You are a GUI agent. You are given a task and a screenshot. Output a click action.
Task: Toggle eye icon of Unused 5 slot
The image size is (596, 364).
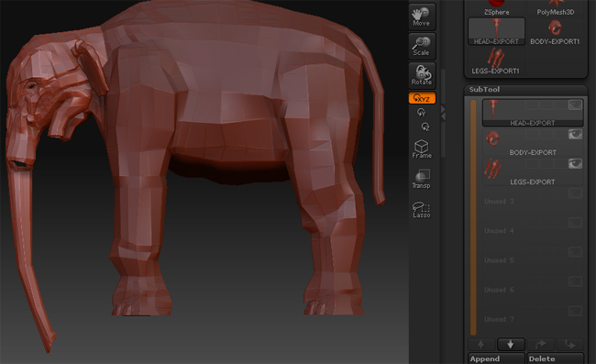pos(575,252)
